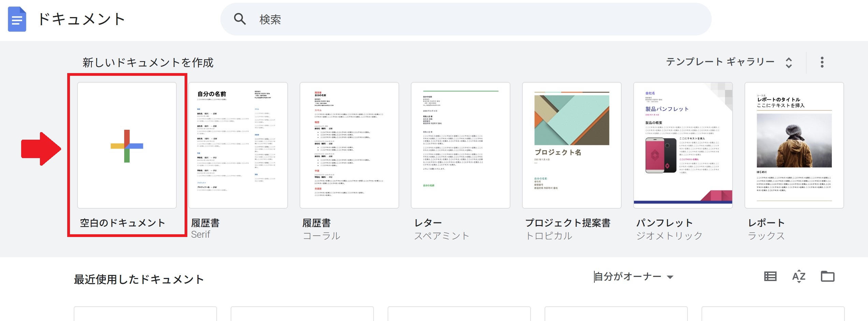Open the file picker folder icon
Image resolution: width=868 pixels, height=321 pixels.
[827, 276]
